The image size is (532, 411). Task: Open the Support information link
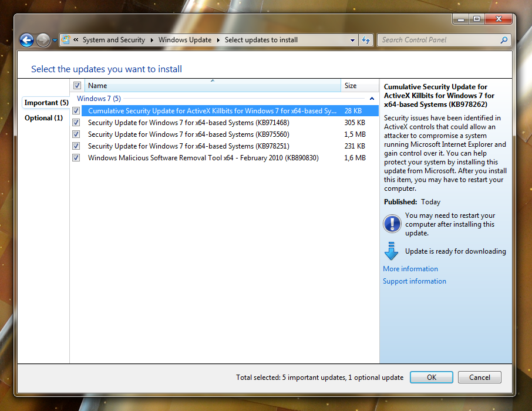tap(415, 281)
